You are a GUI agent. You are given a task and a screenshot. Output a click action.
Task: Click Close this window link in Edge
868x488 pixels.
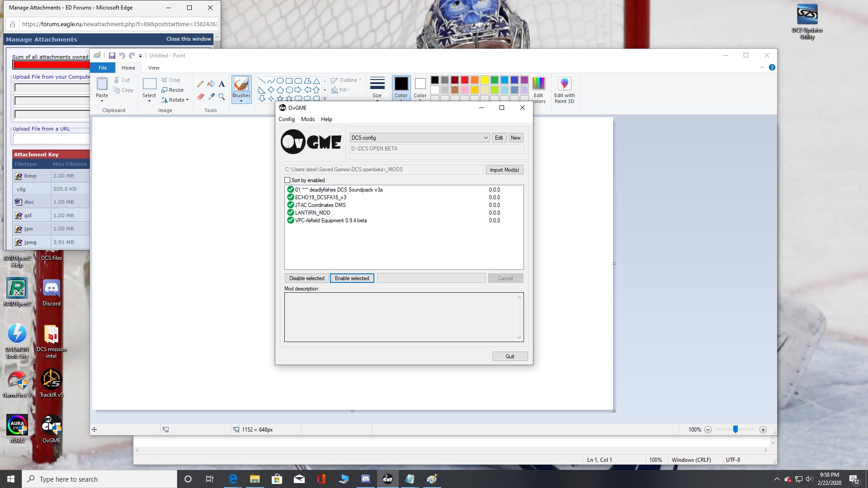tap(189, 39)
